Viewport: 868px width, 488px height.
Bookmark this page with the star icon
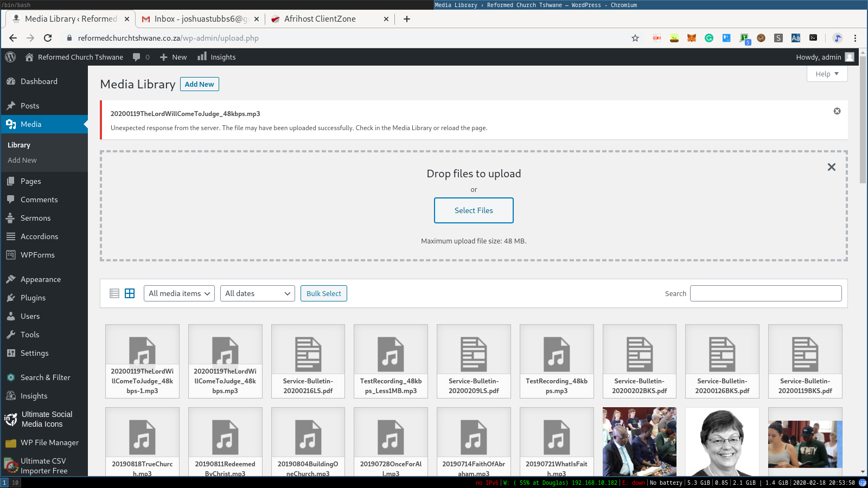(x=635, y=38)
